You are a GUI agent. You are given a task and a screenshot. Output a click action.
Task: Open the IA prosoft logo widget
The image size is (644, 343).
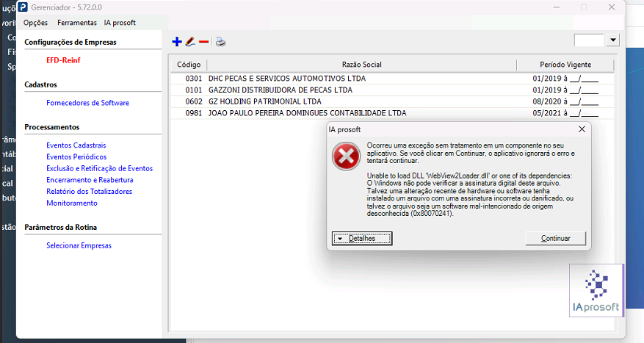pyautogui.click(x=596, y=290)
